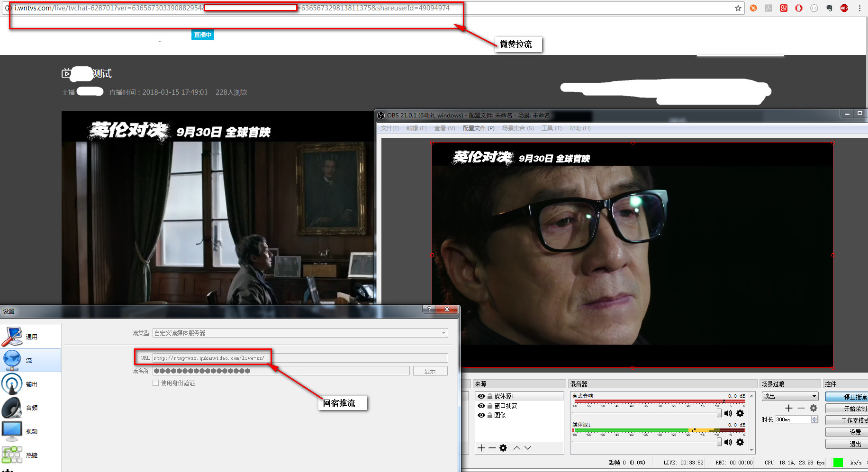The height and width of the screenshot is (472, 868).
Task: Add a new source with plus icon
Action: click(x=481, y=448)
